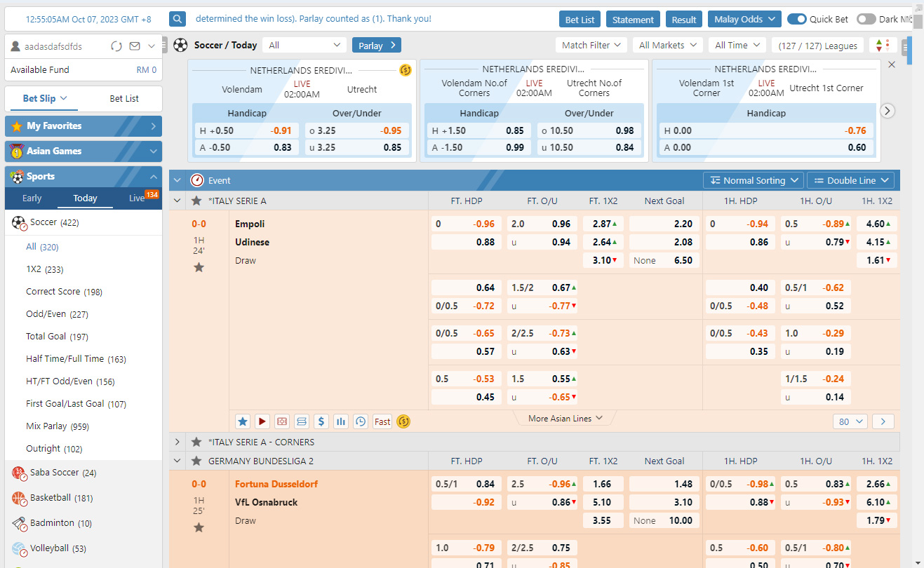Open the All bet-type dropdown beside Soccer / Today
Screen dimensions: 924x568
[304, 45]
